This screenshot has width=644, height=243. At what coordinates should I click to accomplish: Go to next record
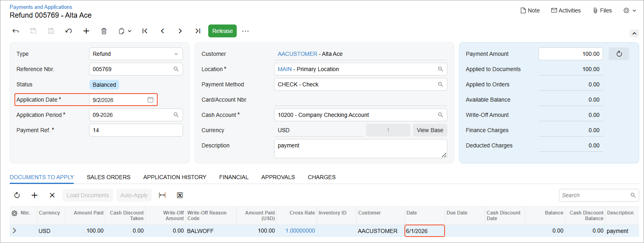tap(180, 31)
